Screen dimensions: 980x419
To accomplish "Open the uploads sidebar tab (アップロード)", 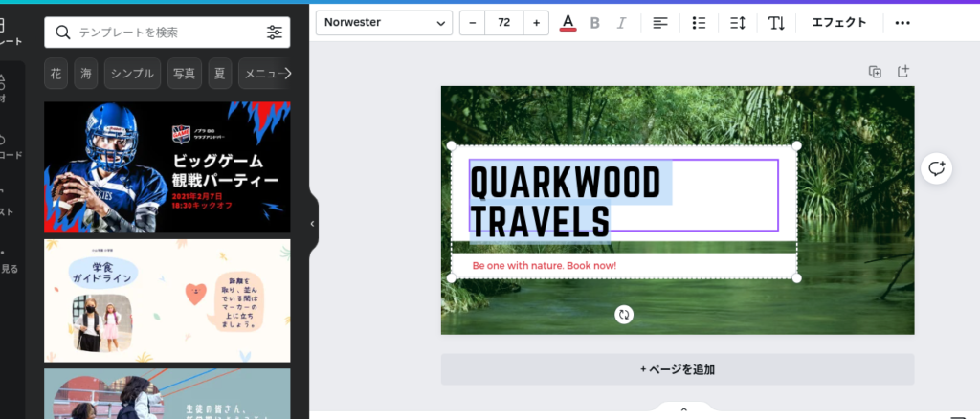I will 11,145.
